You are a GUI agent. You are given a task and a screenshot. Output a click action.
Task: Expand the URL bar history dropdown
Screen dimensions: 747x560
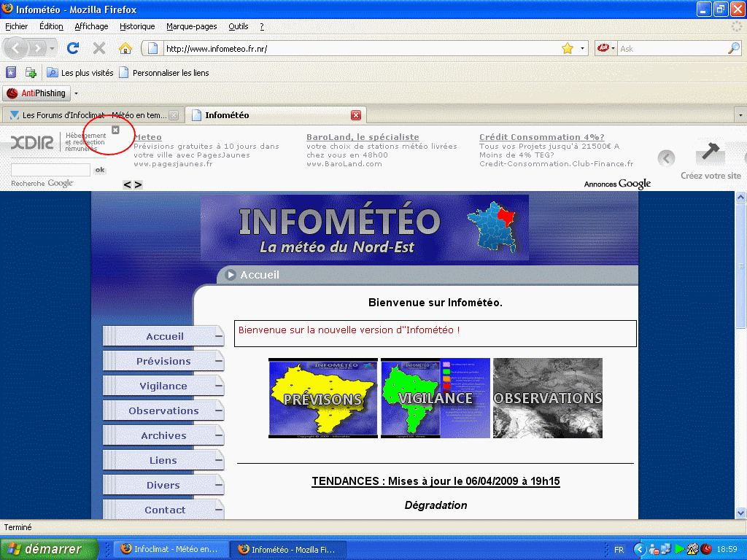(583, 49)
